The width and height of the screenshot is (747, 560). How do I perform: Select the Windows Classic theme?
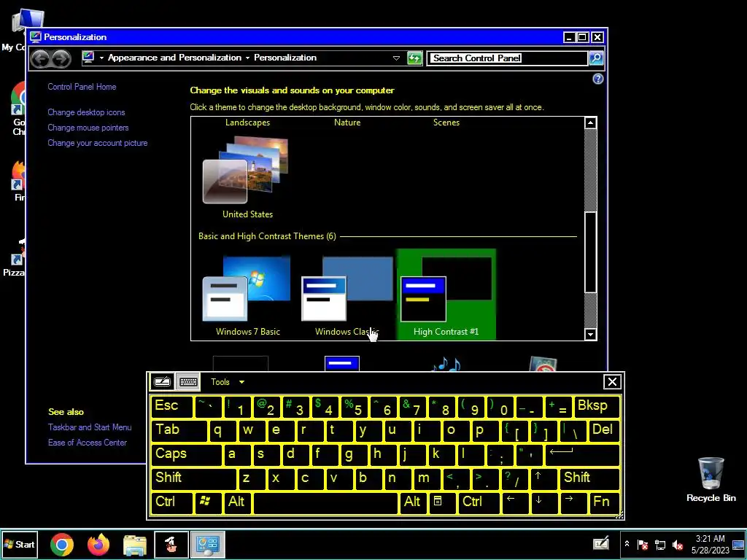(347, 295)
